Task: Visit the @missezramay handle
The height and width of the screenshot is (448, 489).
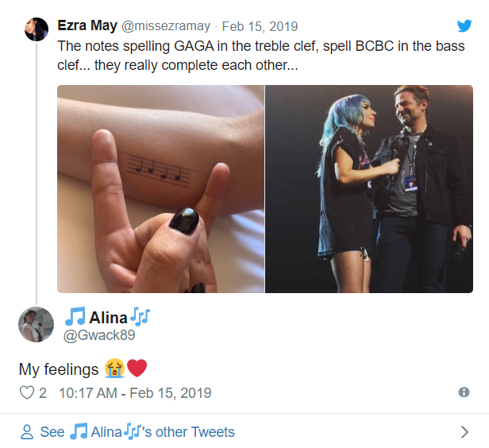Action: [x=167, y=26]
